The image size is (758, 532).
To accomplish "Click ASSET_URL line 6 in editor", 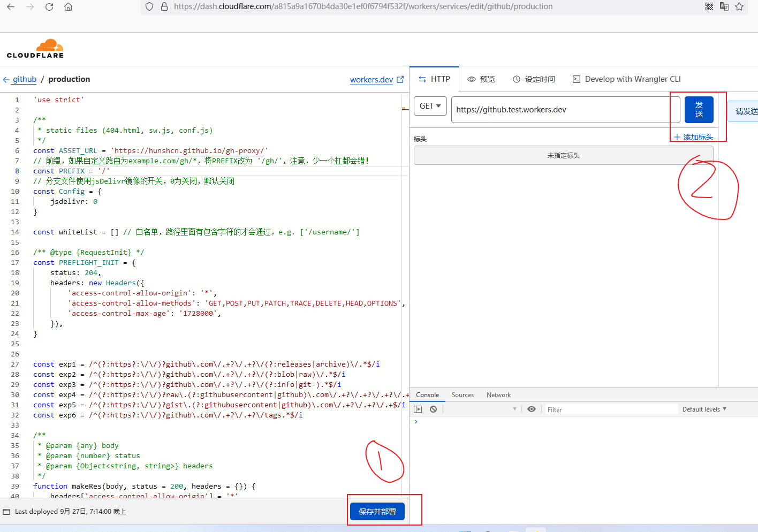I will [151, 151].
